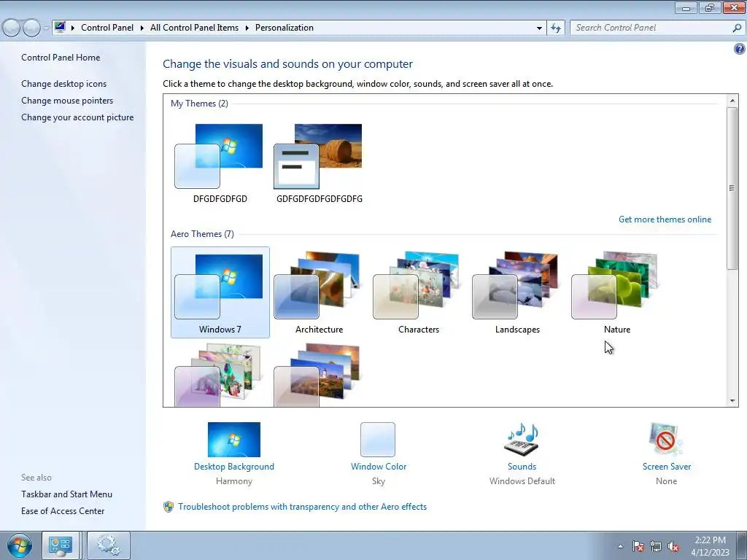747x560 pixels.
Task: Click the Aero Themes (7) heading
Action: pos(202,234)
